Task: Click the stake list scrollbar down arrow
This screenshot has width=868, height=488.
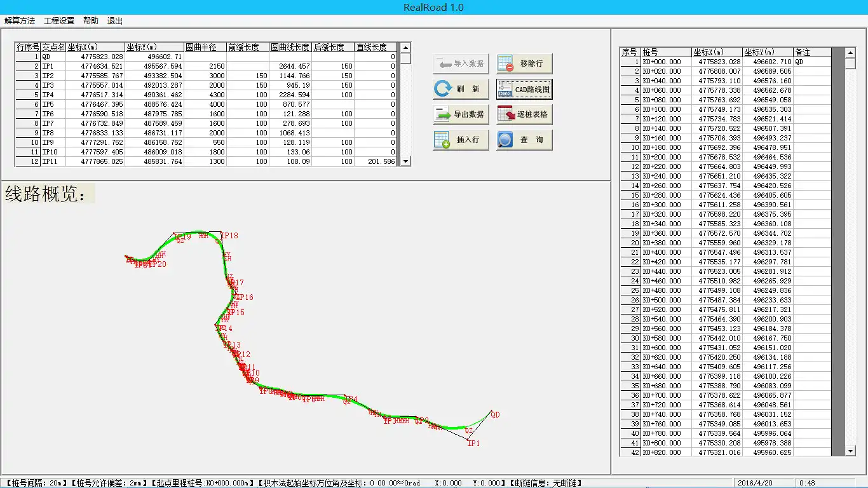Action: click(x=851, y=451)
